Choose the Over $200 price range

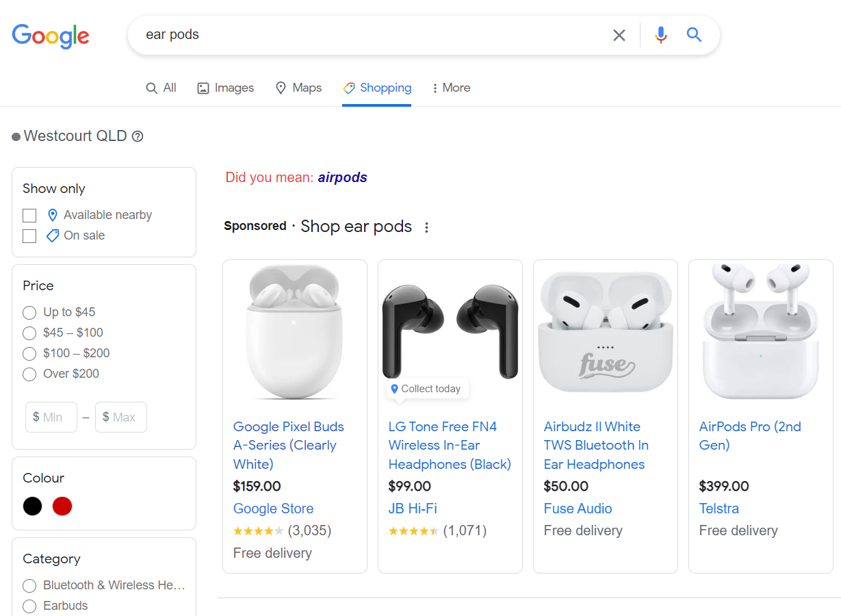[x=29, y=374]
